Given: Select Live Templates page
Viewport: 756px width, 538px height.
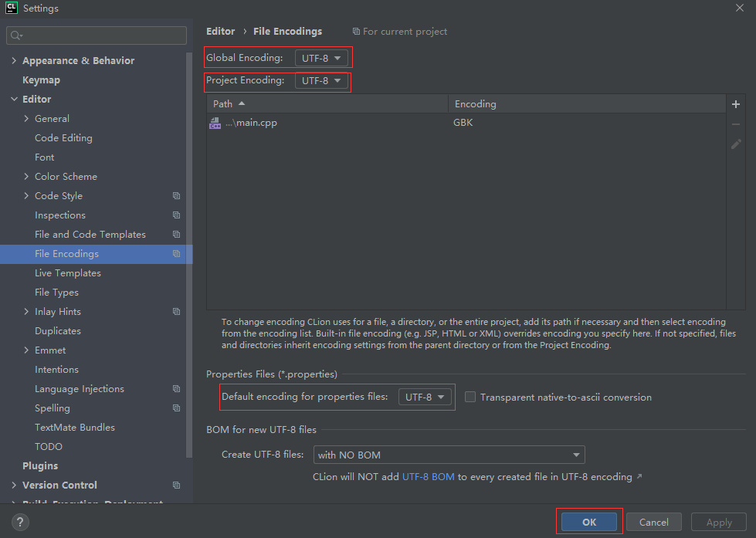Looking at the screenshot, I should tap(68, 272).
